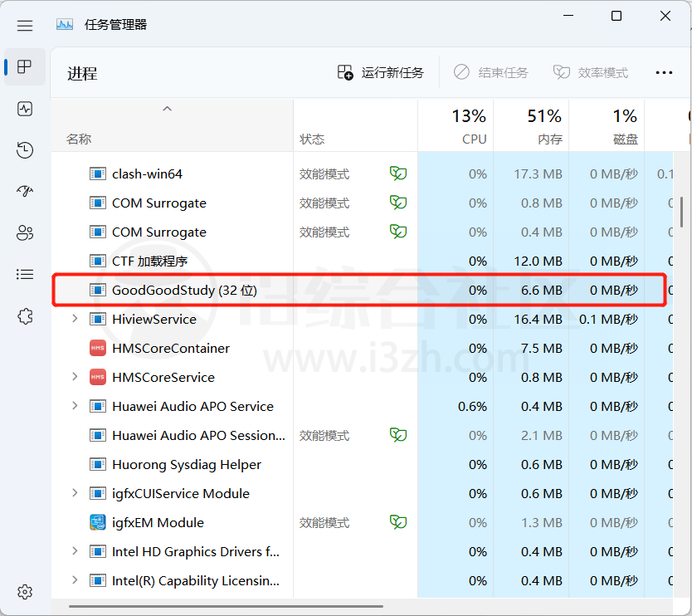Click the sort arrow above 名称 column

[167, 109]
